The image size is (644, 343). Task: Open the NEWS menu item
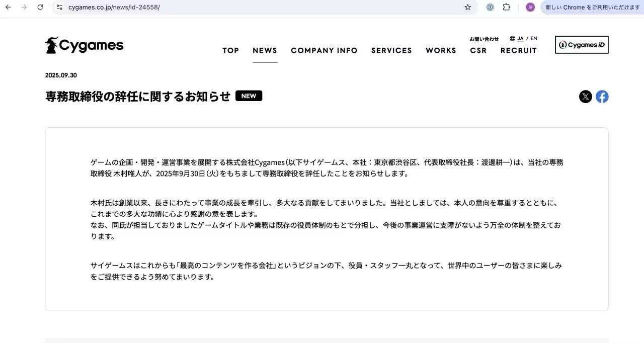[265, 50]
